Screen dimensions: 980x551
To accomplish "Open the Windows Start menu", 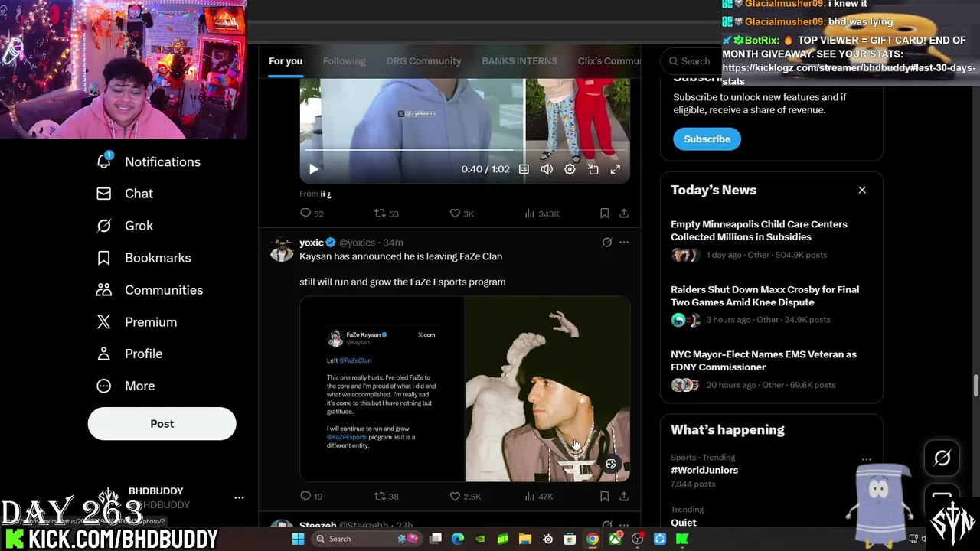I will [x=299, y=539].
